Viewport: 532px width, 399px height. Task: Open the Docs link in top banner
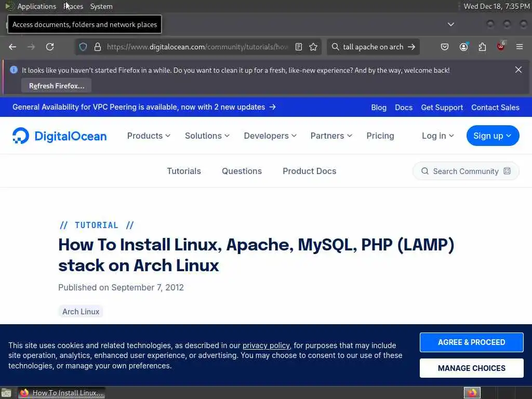(403, 108)
